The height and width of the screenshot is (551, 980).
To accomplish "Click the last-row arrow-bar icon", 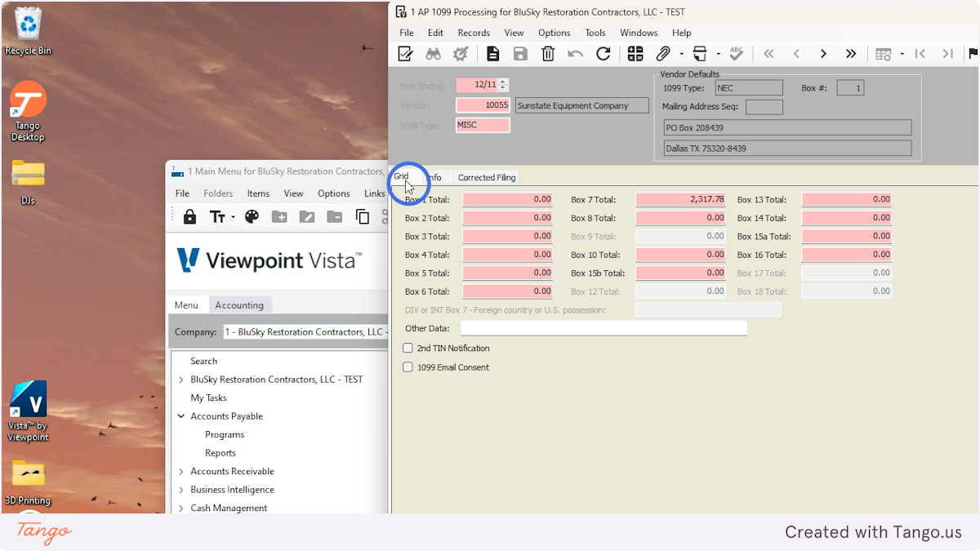I will click(948, 54).
